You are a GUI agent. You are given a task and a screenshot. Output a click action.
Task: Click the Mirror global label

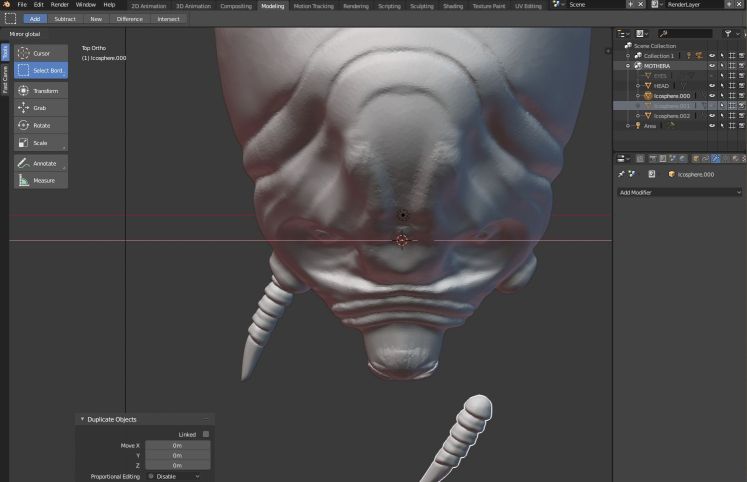pos(25,34)
